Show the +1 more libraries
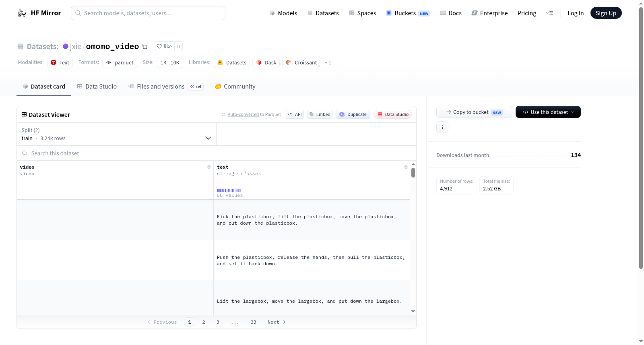 pyautogui.click(x=328, y=62)
